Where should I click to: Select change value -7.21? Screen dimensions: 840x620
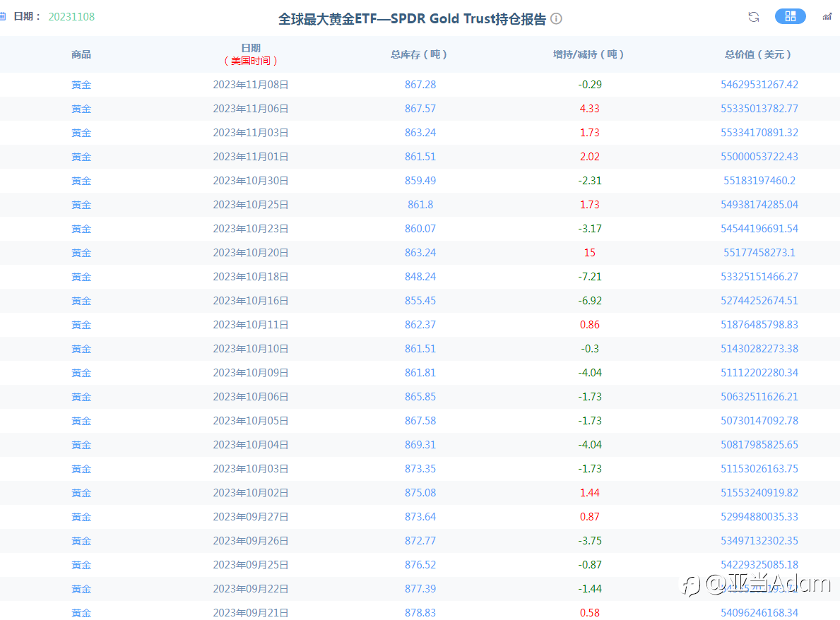click(589, 277)
